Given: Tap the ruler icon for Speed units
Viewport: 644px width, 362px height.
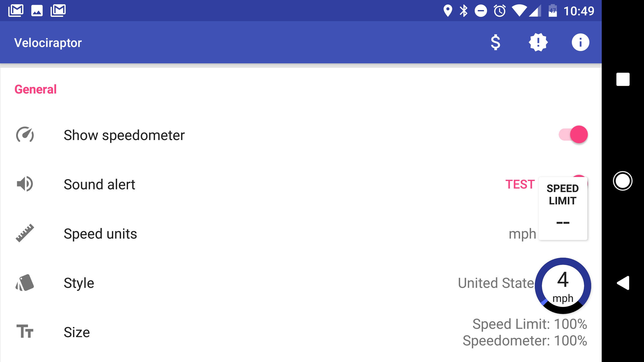Looking at the screenshot, I should [x=25, y=233].
